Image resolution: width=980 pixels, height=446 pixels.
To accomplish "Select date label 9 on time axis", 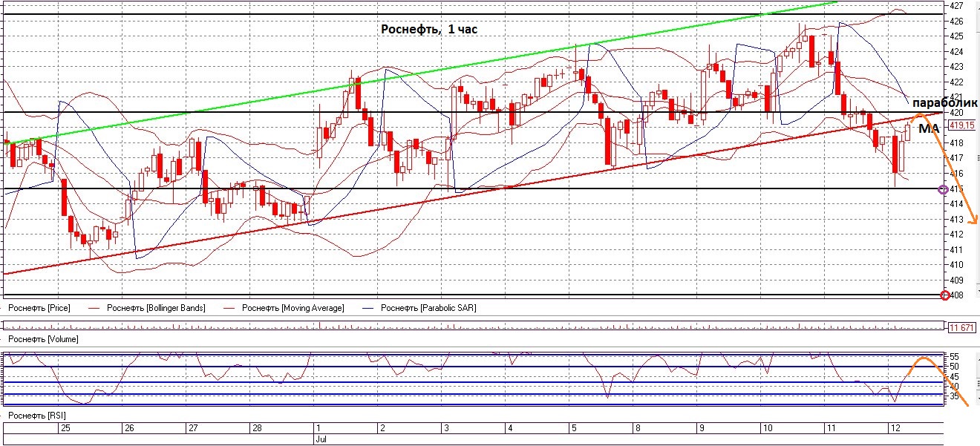I will pos(700,429).
